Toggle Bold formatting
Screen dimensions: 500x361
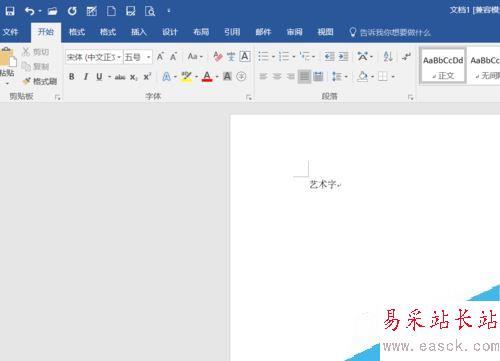(x=72, y=77)
